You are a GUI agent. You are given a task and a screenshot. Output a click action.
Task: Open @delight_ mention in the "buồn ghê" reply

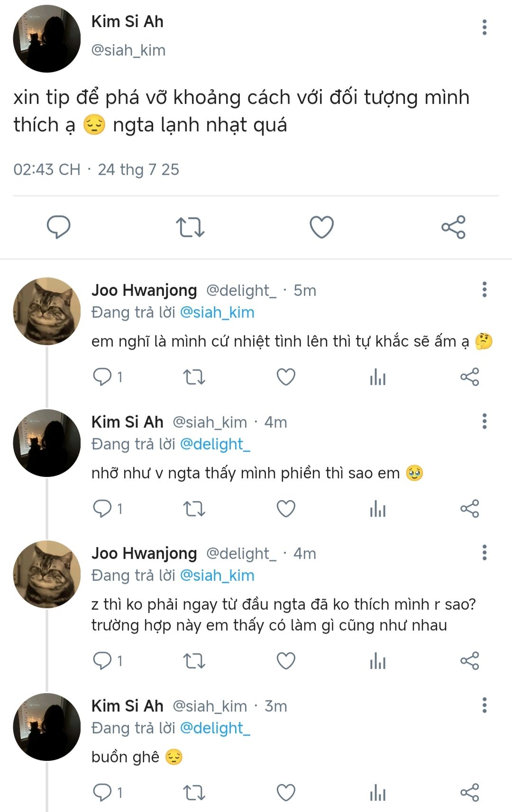(215, 728)
